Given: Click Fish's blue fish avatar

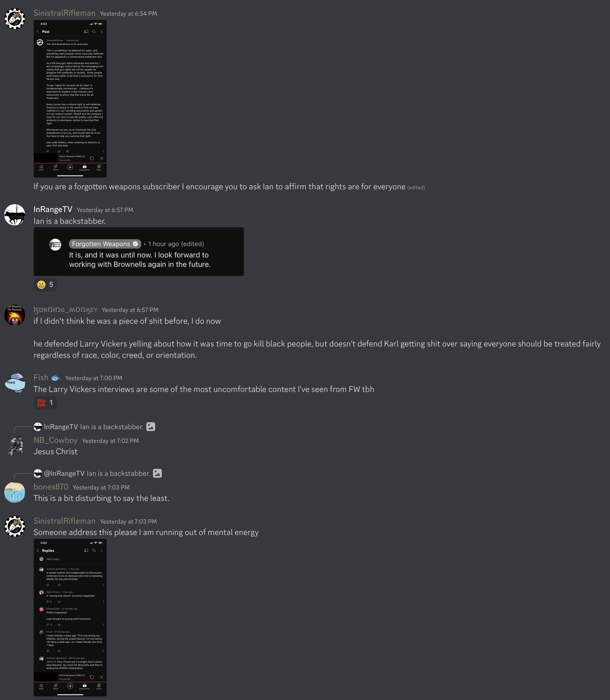Looking at the screenshot, I should click(x=15, y=383).
